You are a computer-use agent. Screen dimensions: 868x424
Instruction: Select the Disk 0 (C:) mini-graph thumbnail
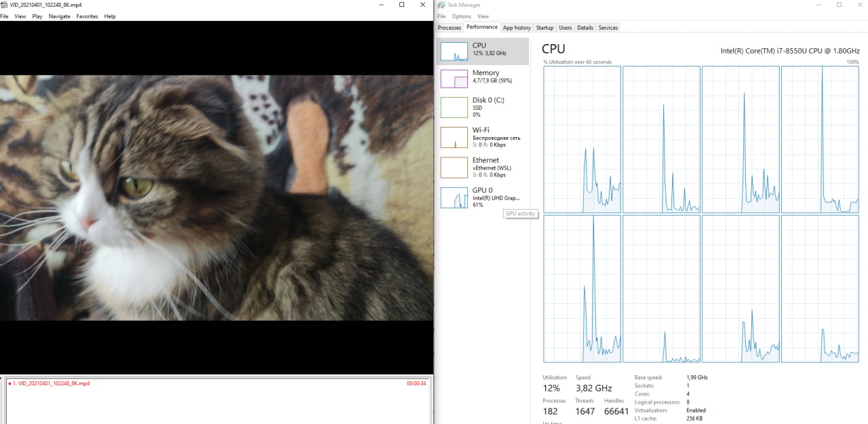click(x=454, y=107)
